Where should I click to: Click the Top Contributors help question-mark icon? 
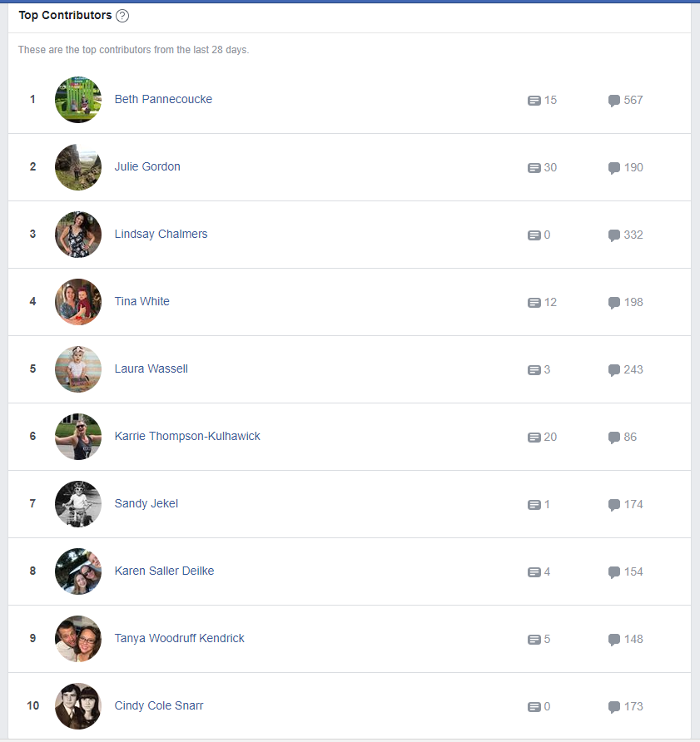(x=122, y=16)
